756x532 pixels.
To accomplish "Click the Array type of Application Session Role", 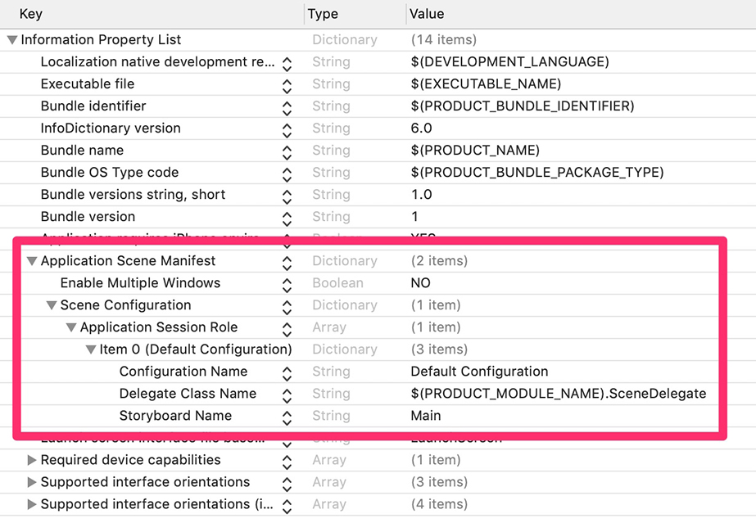I will pyautogui.click(x=329, y=327).
